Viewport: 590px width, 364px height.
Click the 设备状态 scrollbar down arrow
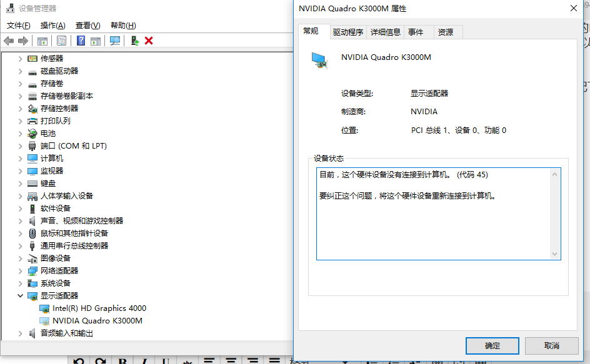coord(554,254)
